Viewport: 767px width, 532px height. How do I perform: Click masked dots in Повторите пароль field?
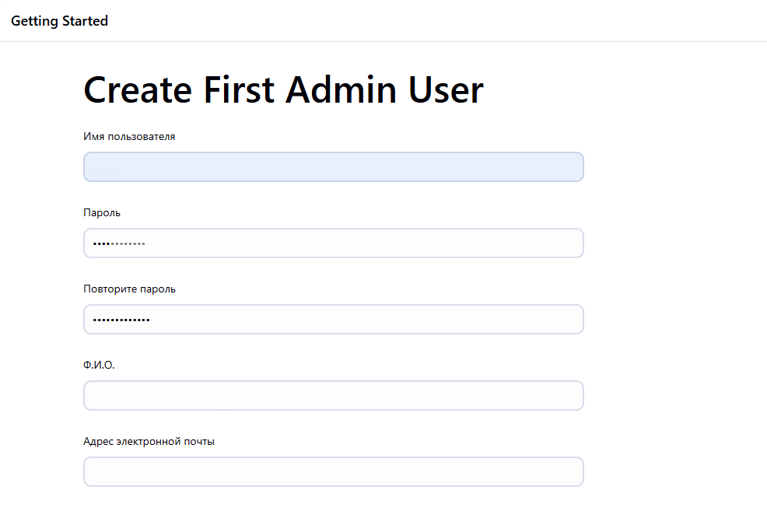pos(121,320)
